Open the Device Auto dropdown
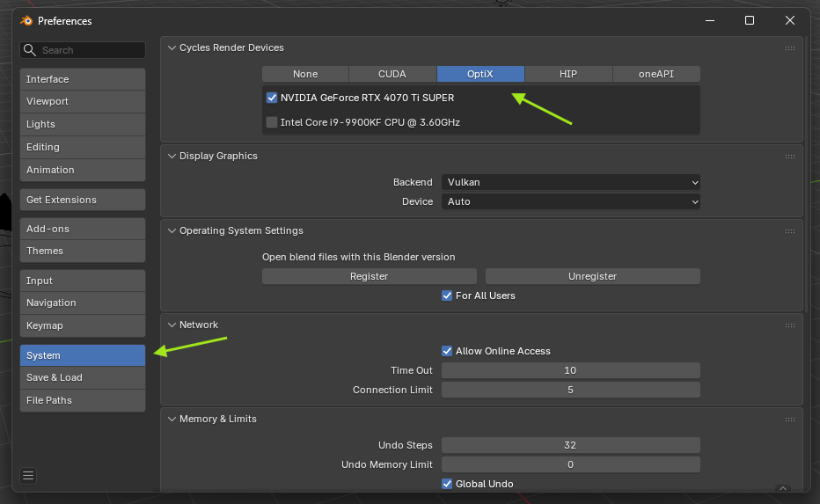820x504 pixels. point(570,201)
